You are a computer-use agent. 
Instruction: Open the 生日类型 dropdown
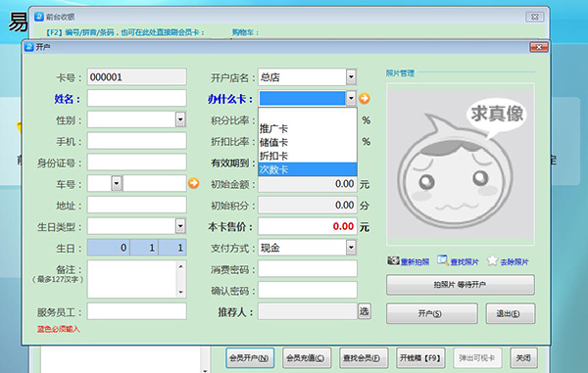coord(180,226)
